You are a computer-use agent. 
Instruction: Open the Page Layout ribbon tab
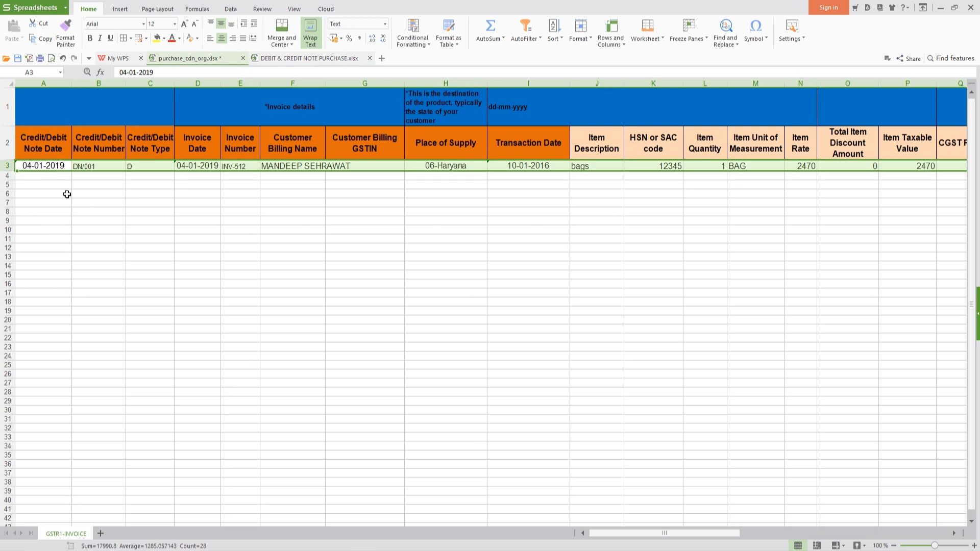[158, 9]
